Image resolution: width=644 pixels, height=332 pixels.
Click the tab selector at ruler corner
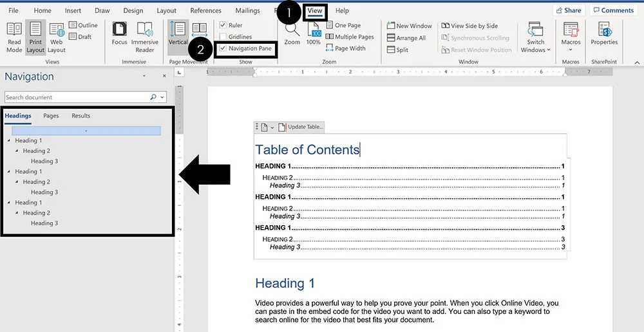179,72
